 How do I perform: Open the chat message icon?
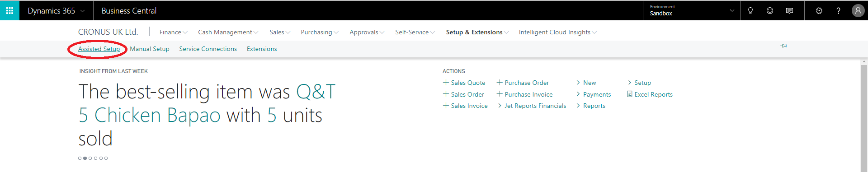(789, 11)
